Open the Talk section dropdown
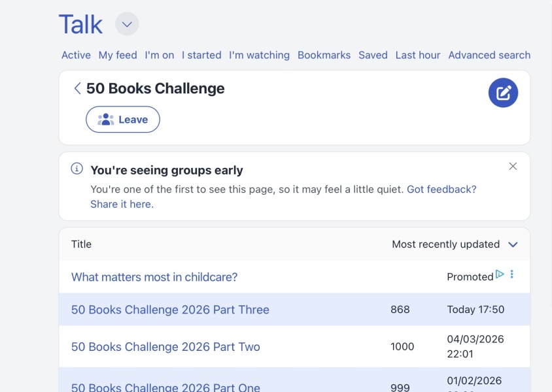This screenshot has height=392, width=552. click(126, 24)
